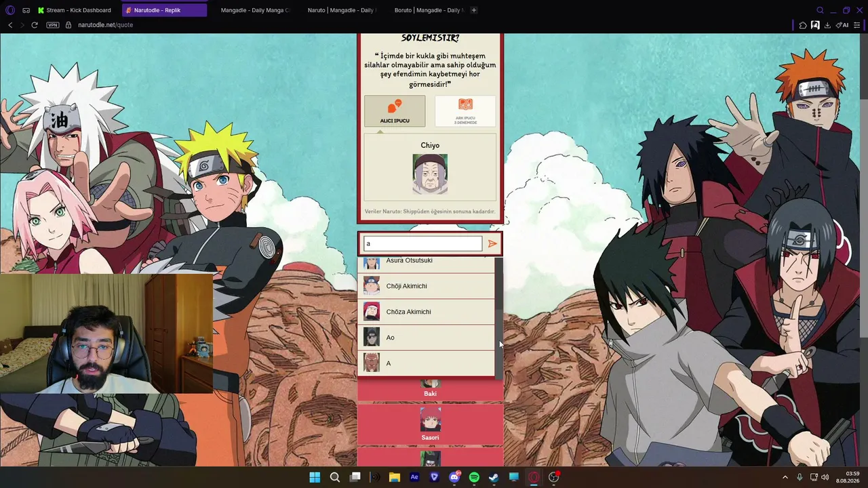Go forward to the next page
The height and width of the screenshot is (488, 868).
(22, 25)
